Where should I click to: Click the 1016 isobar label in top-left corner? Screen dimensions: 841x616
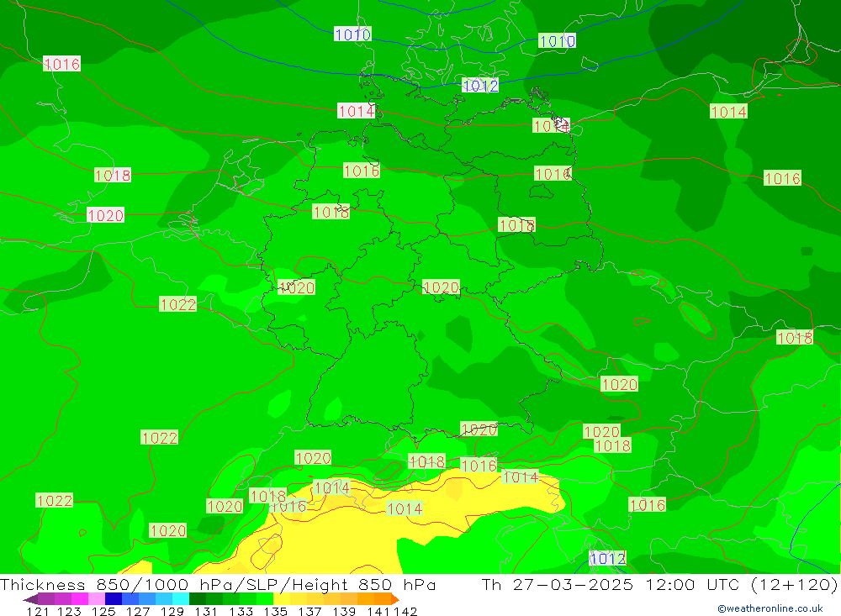[x=61, y=64]
